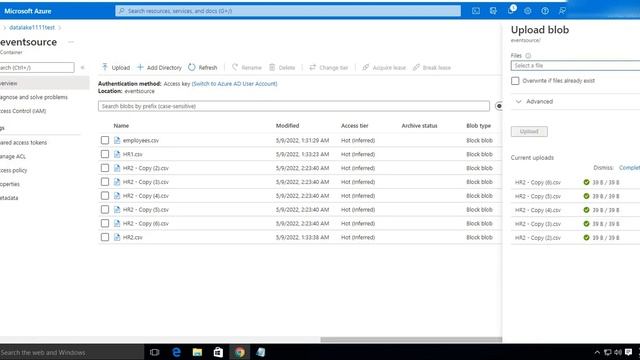Open the feedback icon in header
Image resolution: width=640 pixels, height=360 pixels.
pyautogui.click(x=562, y=11)
